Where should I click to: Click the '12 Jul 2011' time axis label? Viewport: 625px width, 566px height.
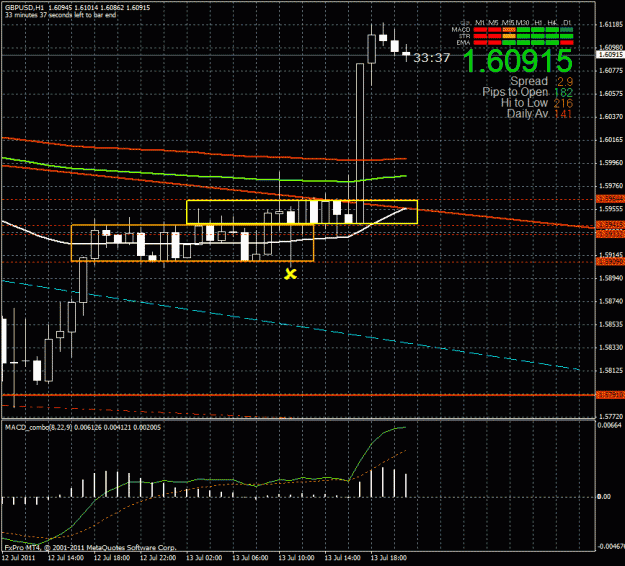18,558
